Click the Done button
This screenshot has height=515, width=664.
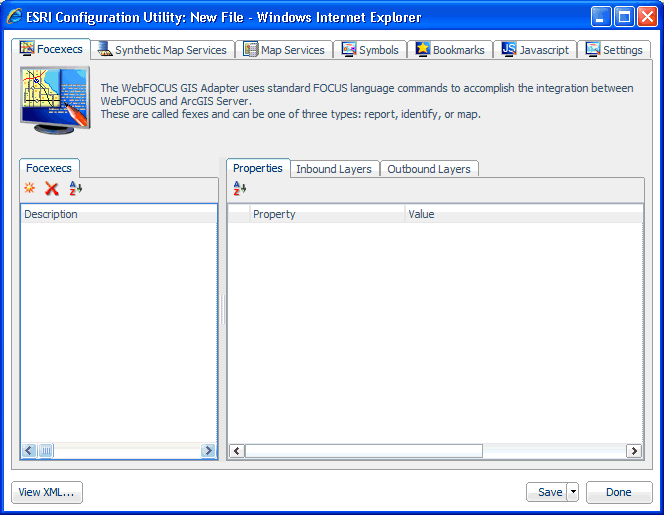coord(619,492)
